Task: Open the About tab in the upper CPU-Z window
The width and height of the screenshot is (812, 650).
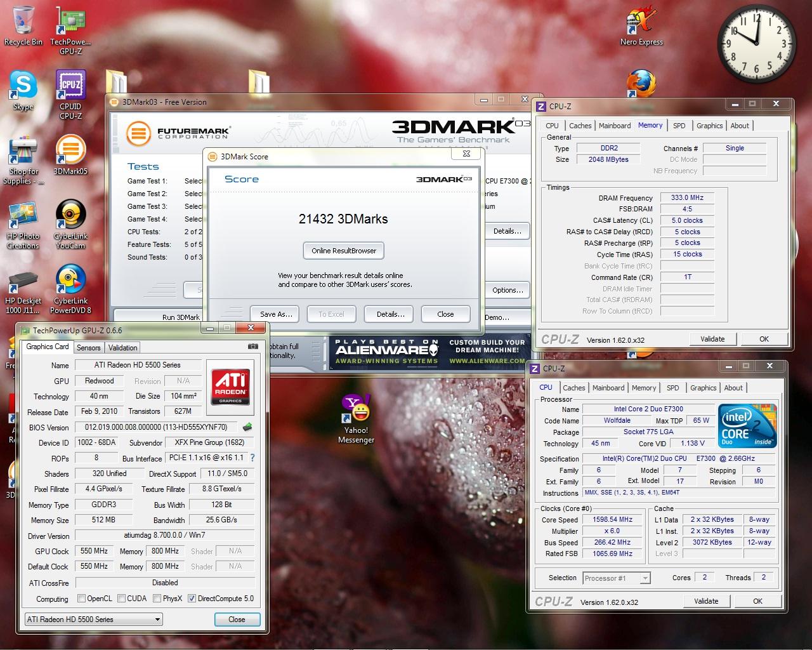Action: (x=740, y=126)
